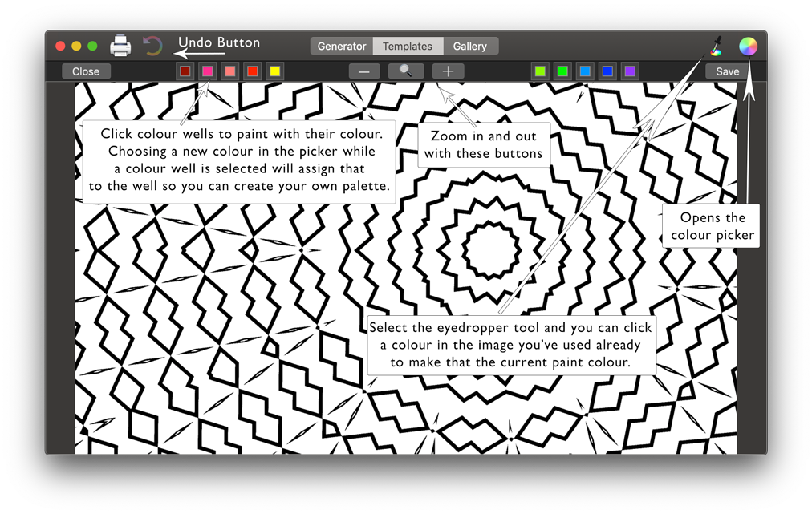Select the salmon colour well
Image resolution: width=812 pixels, height=514 pixels.
click(230, 71)
